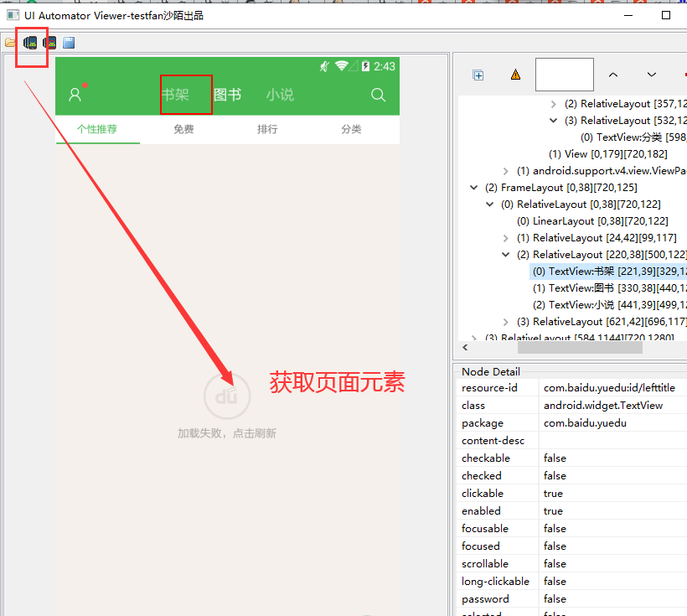Click the left arrow of the tree's horizontal scrollbar
Screen dimensions: 687x616
(465, 348)
